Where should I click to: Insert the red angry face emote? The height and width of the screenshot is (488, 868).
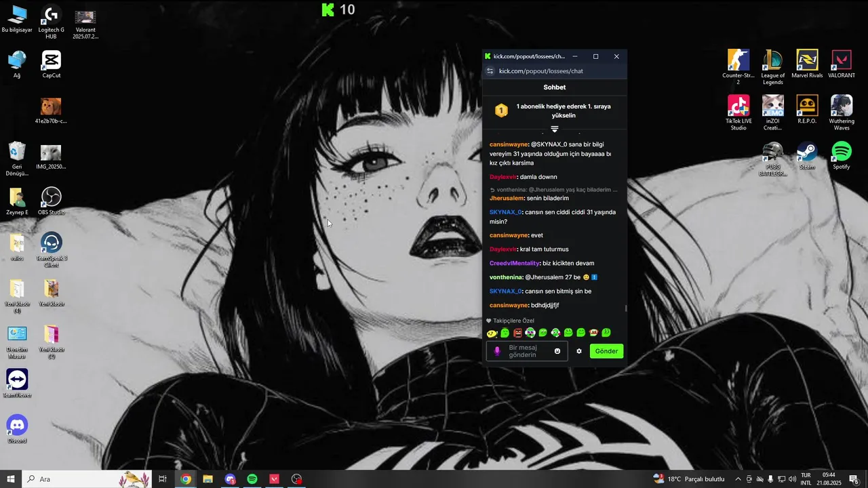pyautogui.click(x=517, y=333)
